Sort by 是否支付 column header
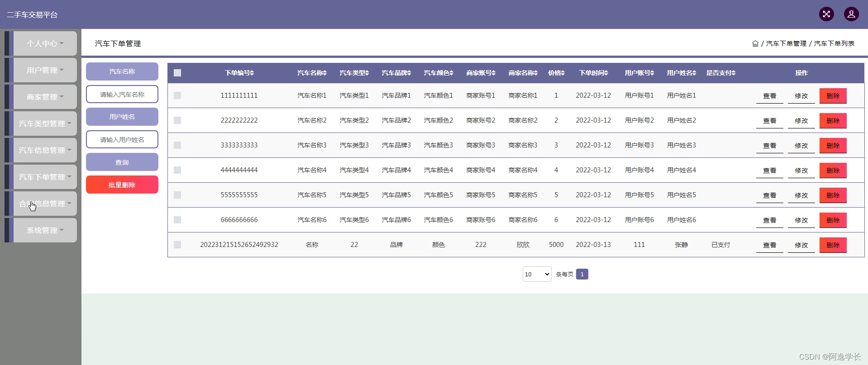 (721, 73)
